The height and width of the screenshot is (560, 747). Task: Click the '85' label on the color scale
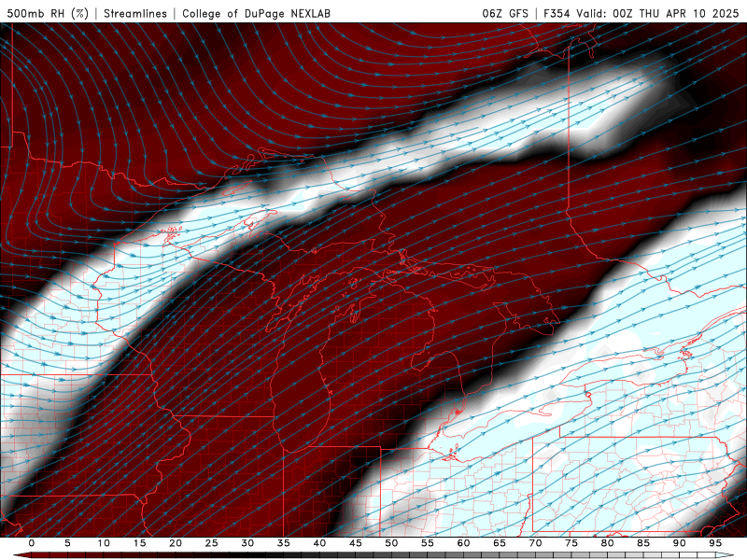[643, 543]
